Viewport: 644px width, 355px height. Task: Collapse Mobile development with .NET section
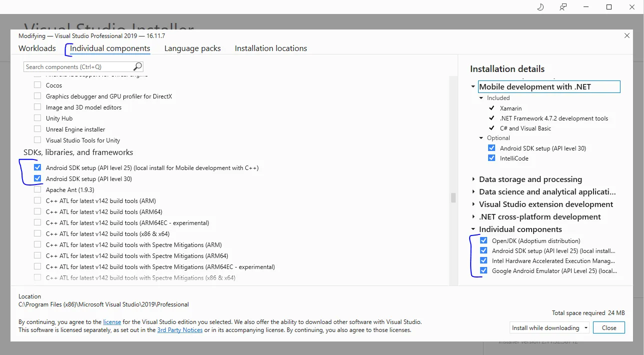point(473,87)
